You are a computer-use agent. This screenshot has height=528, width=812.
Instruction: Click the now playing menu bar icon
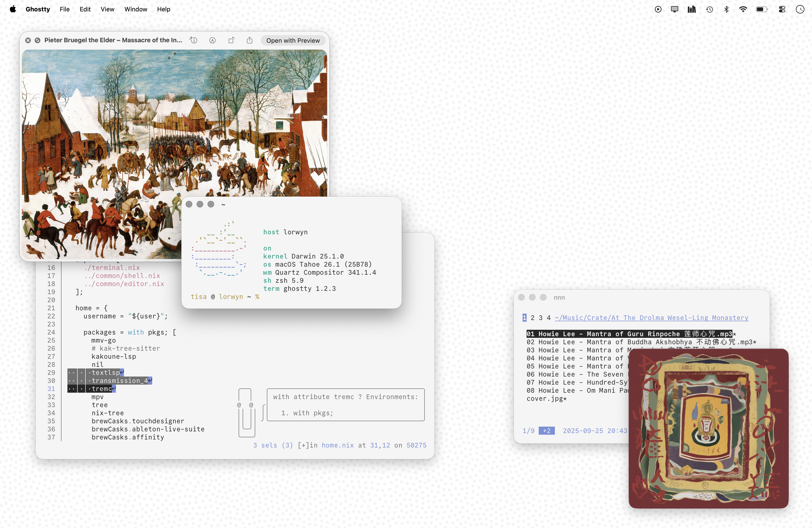click(658, 9)
